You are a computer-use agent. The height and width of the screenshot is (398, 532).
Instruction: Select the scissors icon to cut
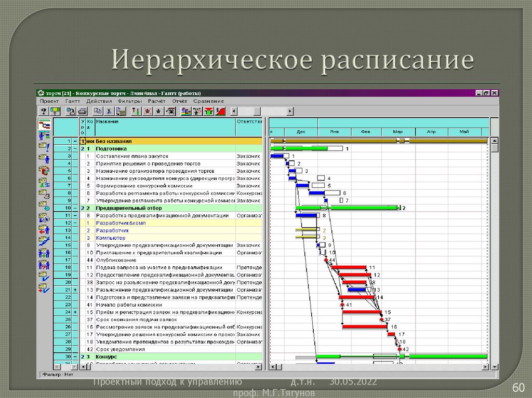coord(110,111)
